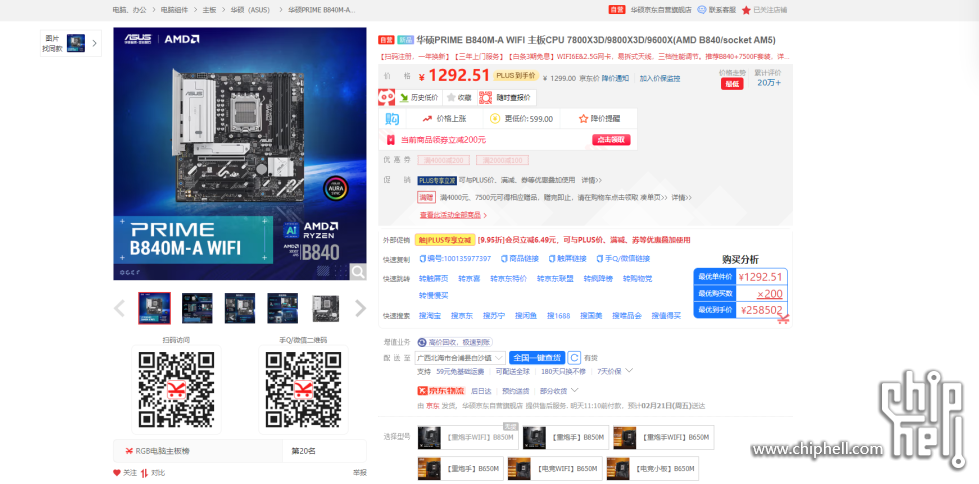979x484 pixels.
Task: Click 价格上涨 trend icon
Action: (x=428, y=118)
